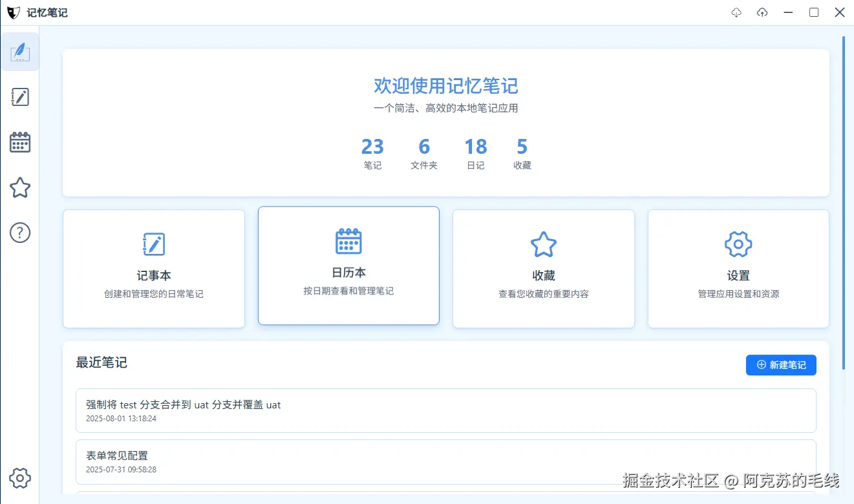Click description 查看您收藏的重要内容
This screenshot has height=504, width=854.
coord(544,294)
